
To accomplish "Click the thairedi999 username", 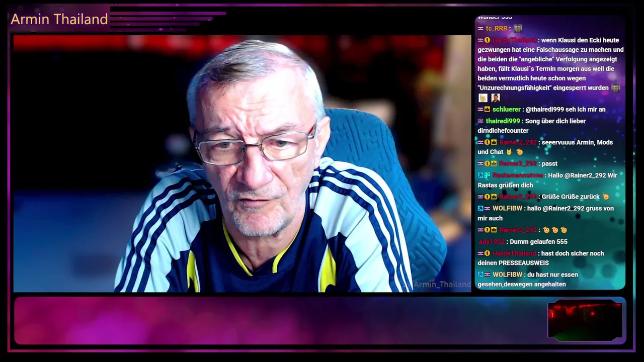I will pos(503,121).
